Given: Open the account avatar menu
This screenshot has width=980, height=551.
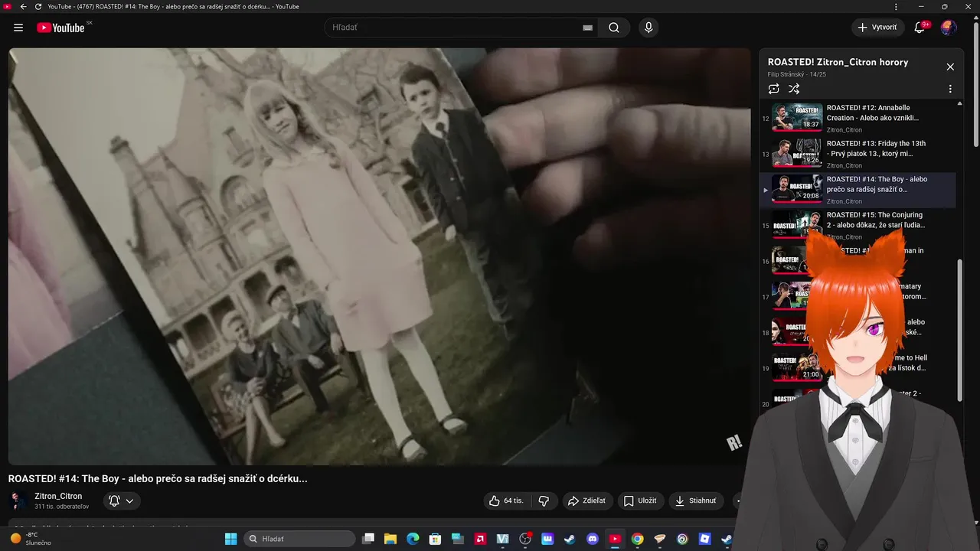Looking at the screenshot, I should (949, 28).
